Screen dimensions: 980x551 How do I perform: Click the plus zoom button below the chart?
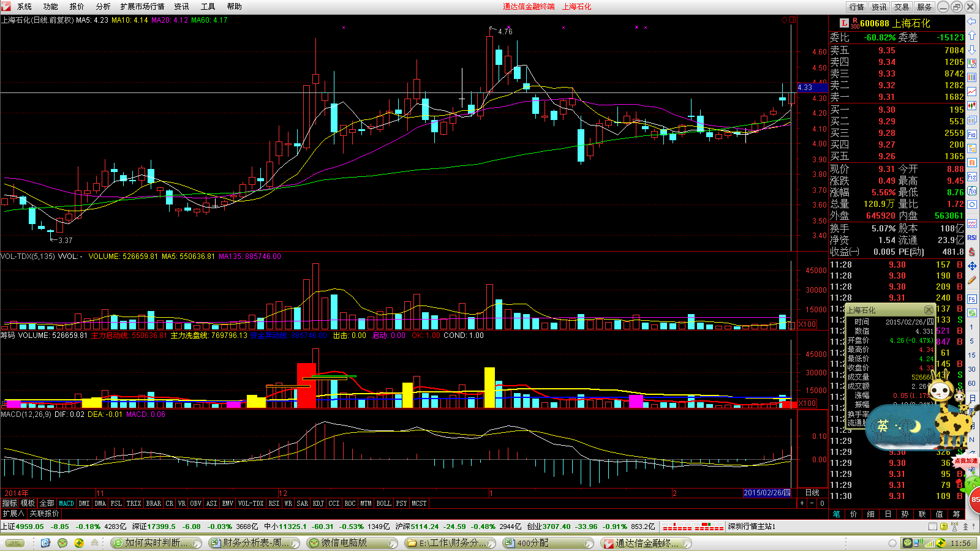tap(802, 503)
